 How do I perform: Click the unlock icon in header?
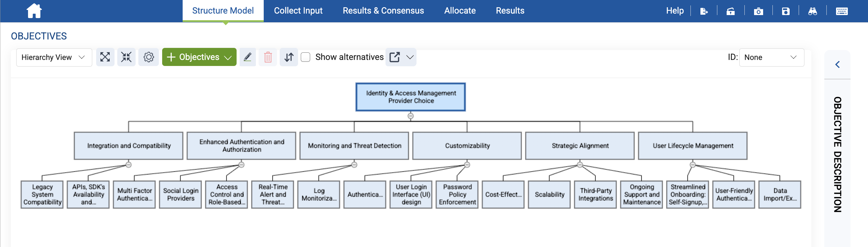[731, 11]
